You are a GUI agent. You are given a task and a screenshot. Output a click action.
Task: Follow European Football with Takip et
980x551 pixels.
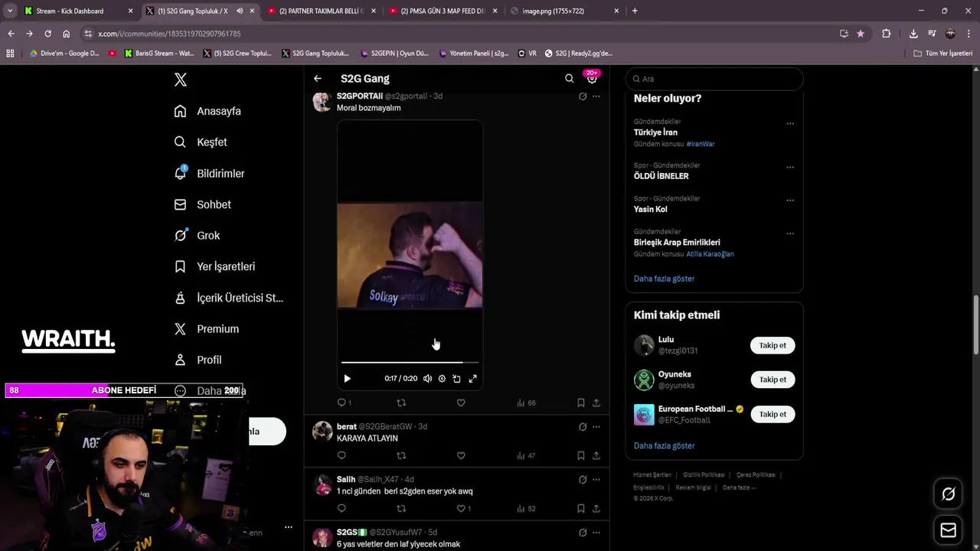click(x=773, y=414)
